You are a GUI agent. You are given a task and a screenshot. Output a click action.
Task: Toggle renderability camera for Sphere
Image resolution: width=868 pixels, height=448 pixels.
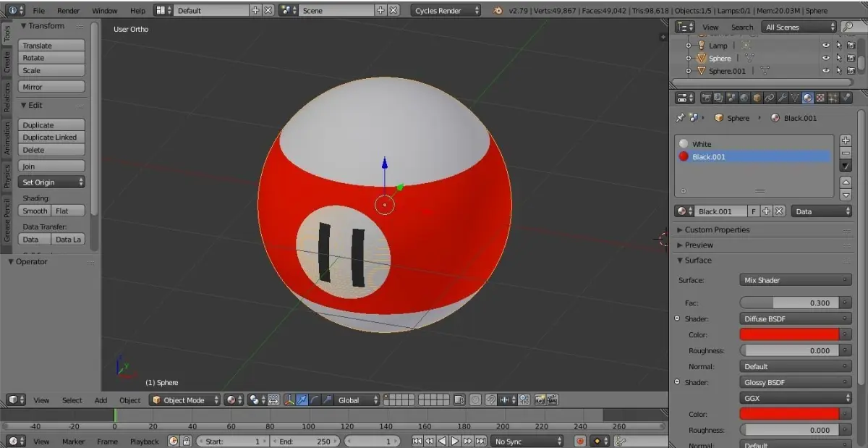pos(851,58)
